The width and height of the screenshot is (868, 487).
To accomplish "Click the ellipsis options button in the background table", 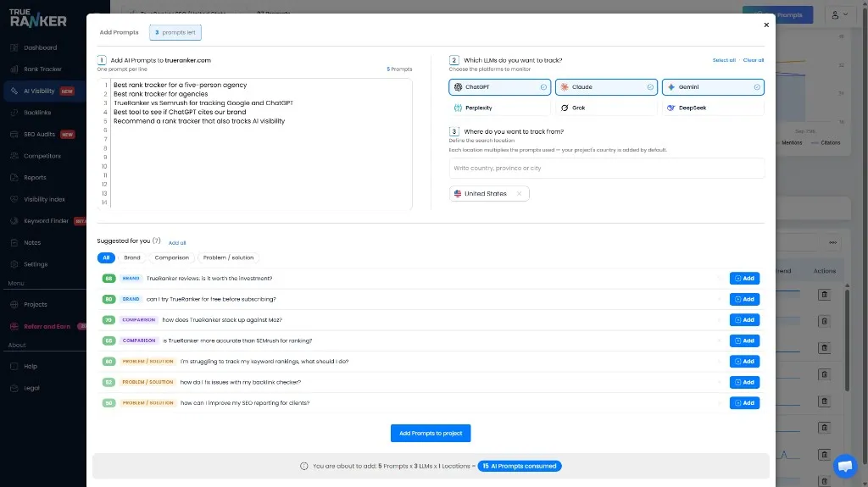I will point(832,242).
